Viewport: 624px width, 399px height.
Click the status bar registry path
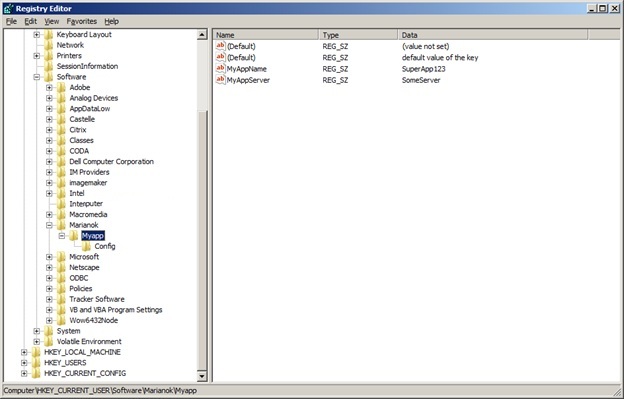tap(100, 391)
